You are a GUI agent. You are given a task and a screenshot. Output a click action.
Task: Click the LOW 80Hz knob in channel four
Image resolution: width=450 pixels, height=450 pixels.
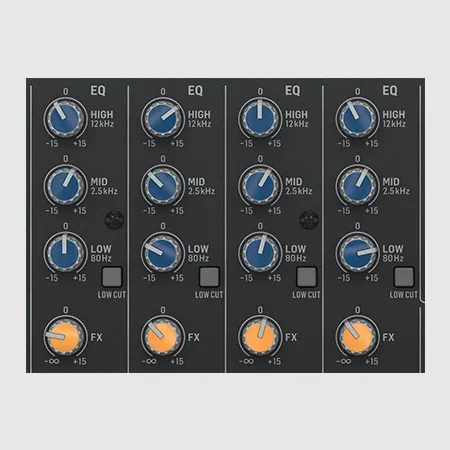(x=357, y=253)
